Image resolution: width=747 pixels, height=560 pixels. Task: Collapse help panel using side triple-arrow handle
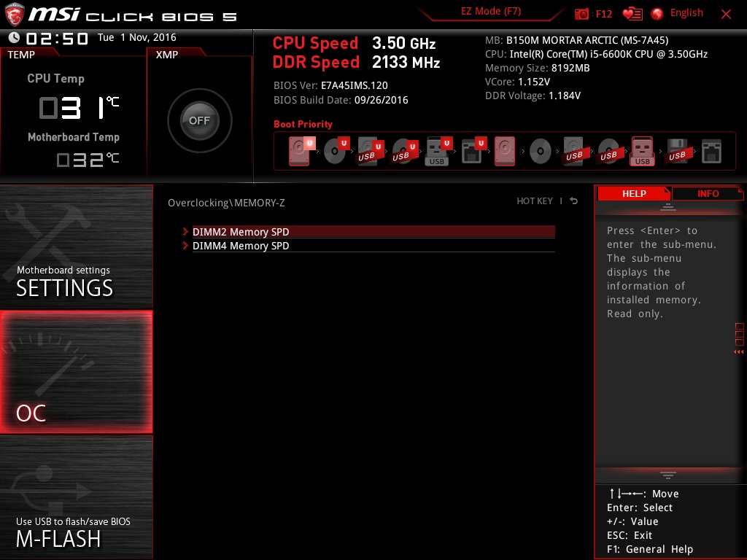(x=738, y=352)
